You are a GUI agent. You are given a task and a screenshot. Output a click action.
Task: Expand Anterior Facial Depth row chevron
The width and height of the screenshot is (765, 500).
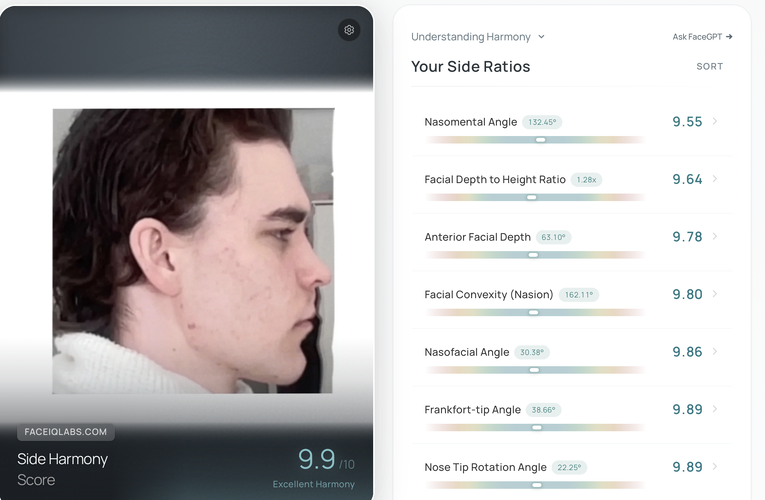pos(715,236)
